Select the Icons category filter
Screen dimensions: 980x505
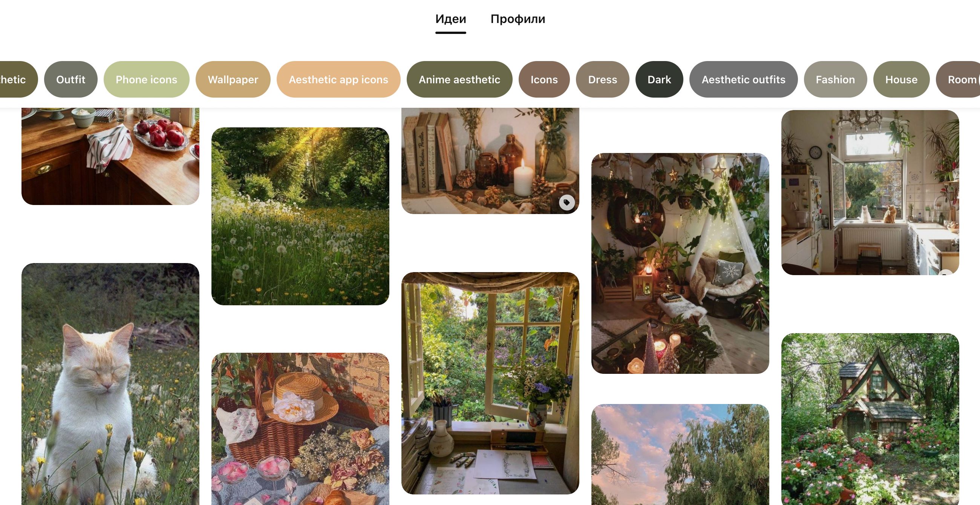pos(544,78)
